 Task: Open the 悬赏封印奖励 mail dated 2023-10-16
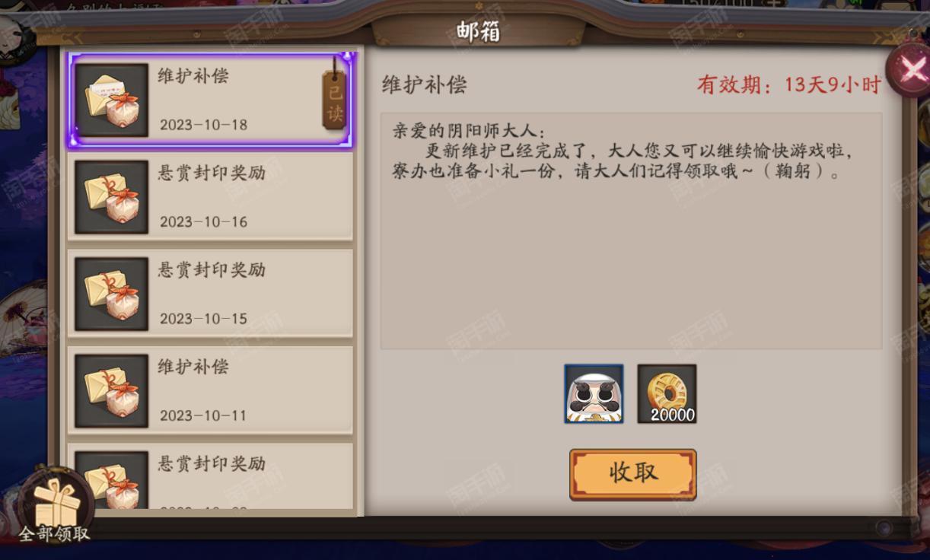click(x=210, y=197)
